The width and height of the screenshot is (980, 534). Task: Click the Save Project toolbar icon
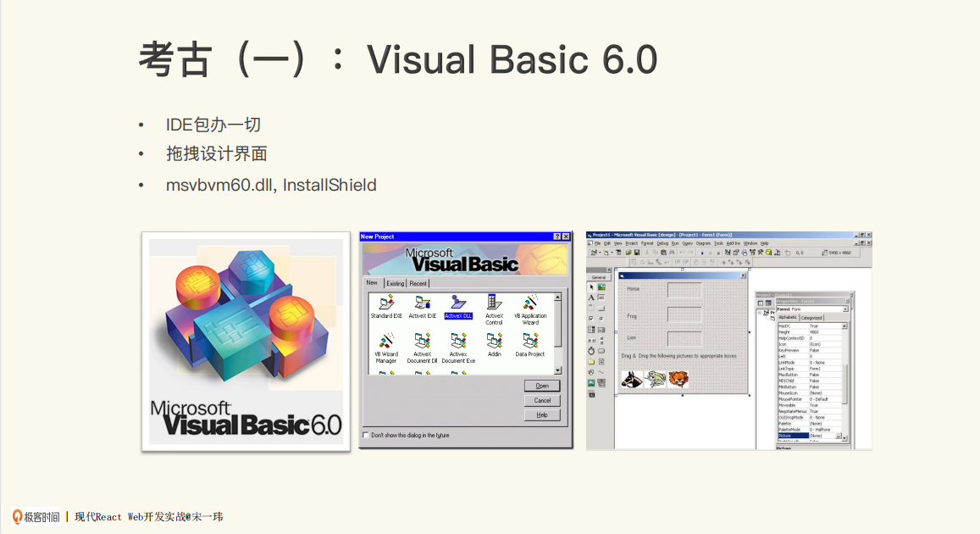point(637,253)
